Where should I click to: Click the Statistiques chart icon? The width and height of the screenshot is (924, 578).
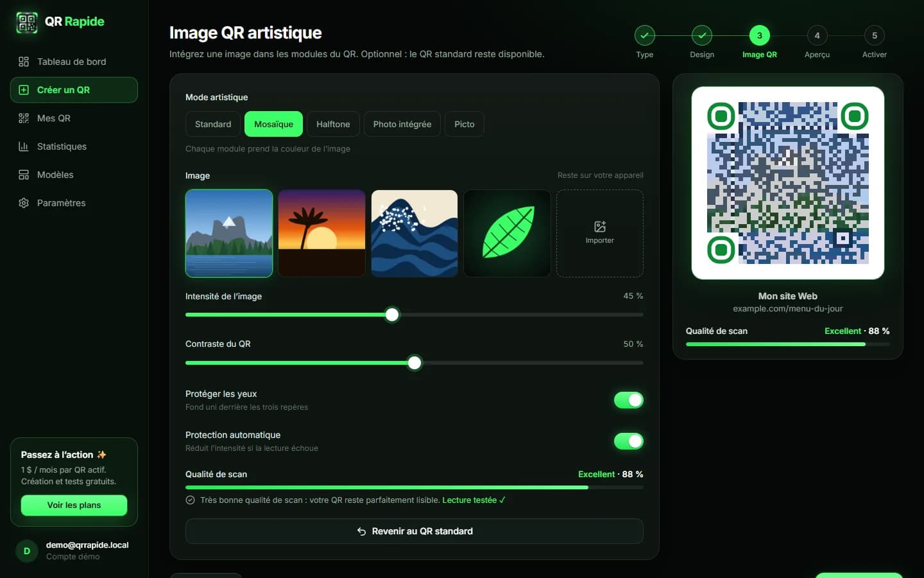coord(24,146)
